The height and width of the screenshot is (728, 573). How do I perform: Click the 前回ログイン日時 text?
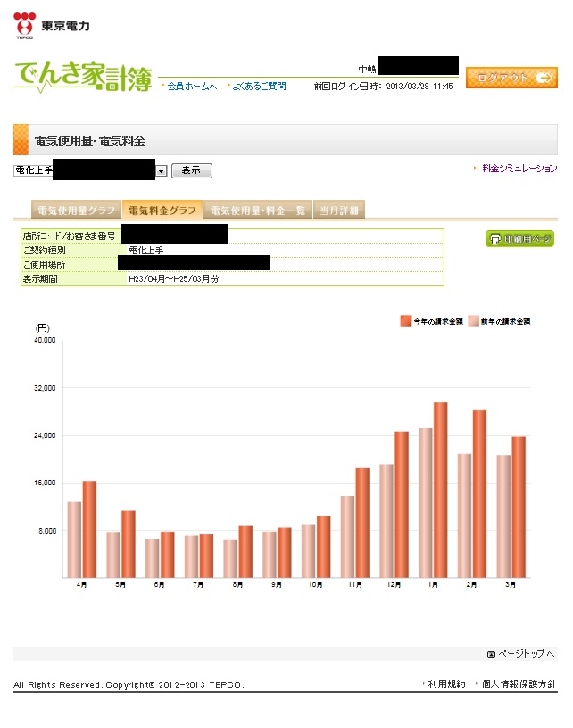pyautogui.click(x=383, y=87)
